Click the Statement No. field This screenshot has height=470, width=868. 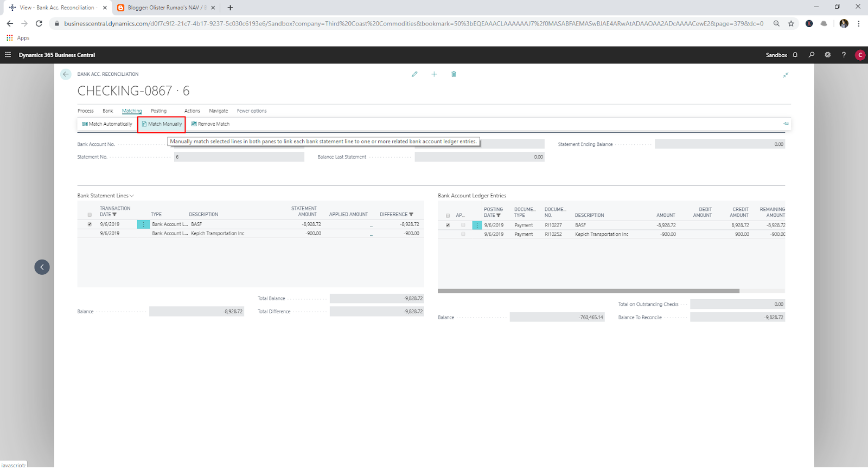pos(239,157)
